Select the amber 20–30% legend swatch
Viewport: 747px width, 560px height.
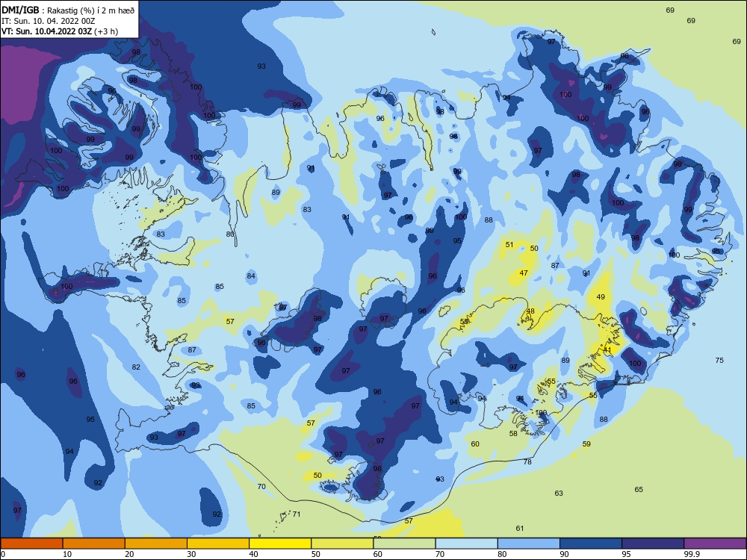156,544
